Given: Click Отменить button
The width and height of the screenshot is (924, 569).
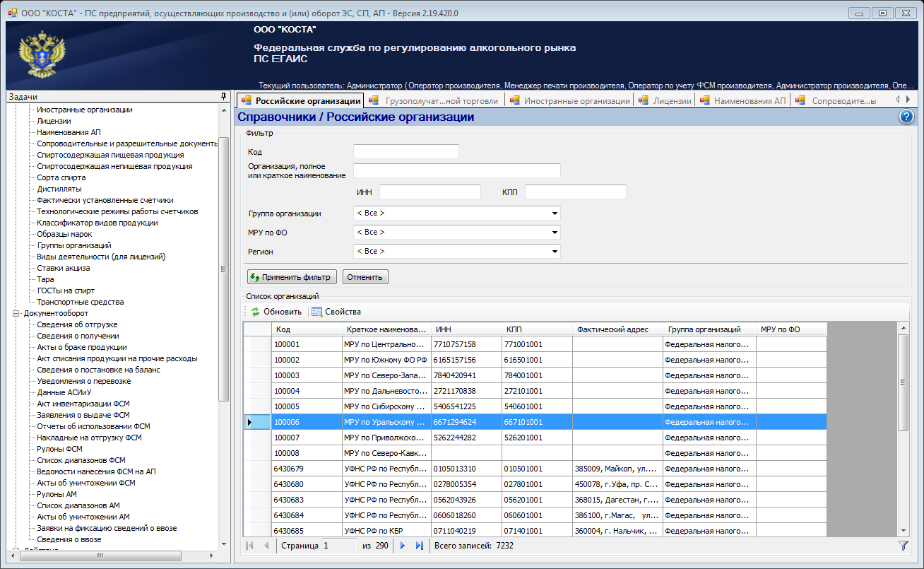Looking at the screenshot, I should coord(365,277).
